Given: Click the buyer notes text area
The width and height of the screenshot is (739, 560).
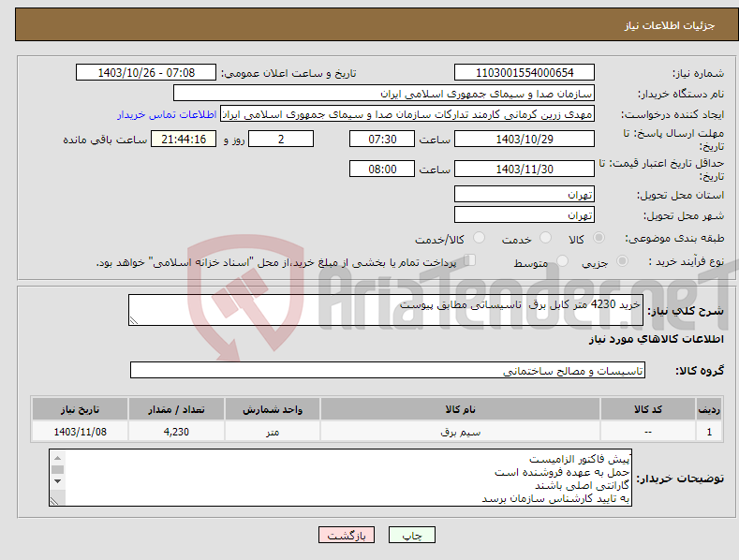Looking at the screenshot, I should [340, 478].
